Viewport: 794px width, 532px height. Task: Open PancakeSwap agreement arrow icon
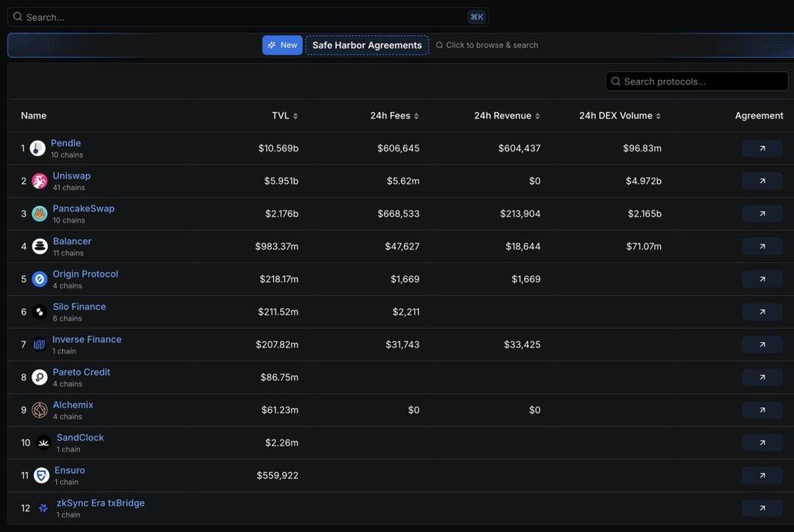(x=762, y=214)
